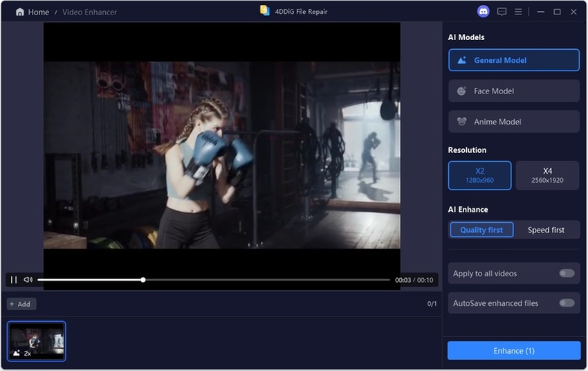This screenshot has width=588, height=371.
Task: Pause the video playback
Action: [14, 280]
